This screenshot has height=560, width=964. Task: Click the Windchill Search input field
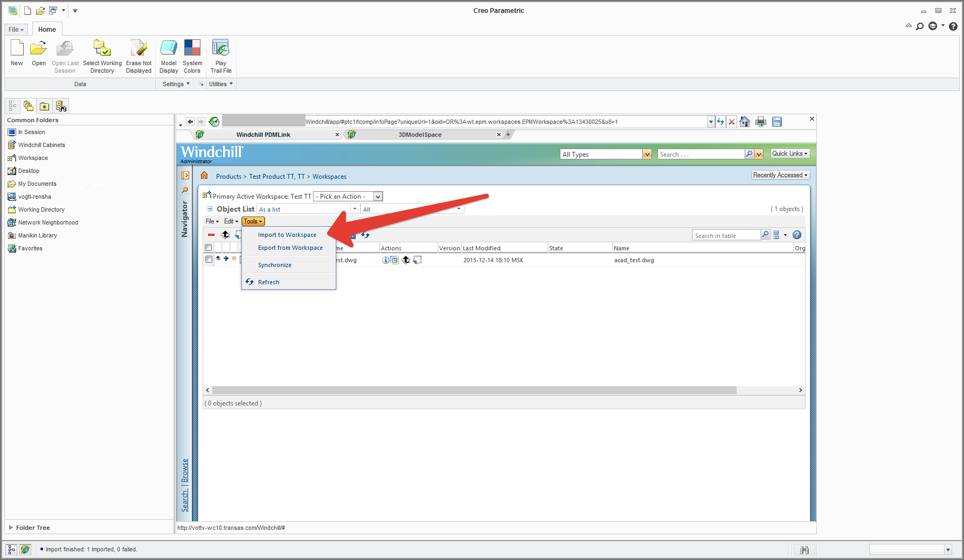(701, 155)
